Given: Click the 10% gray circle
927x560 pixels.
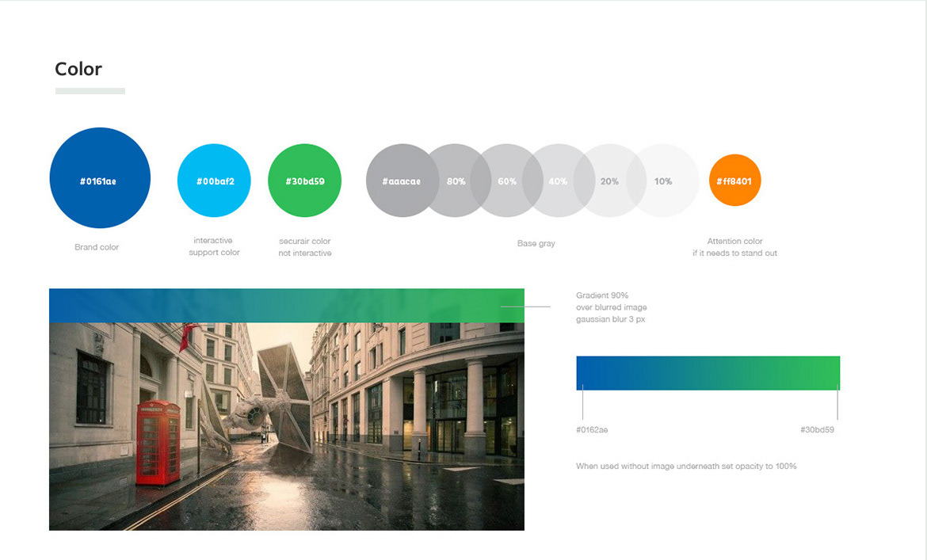Looking at the screenshot, I should pos(662,180).
